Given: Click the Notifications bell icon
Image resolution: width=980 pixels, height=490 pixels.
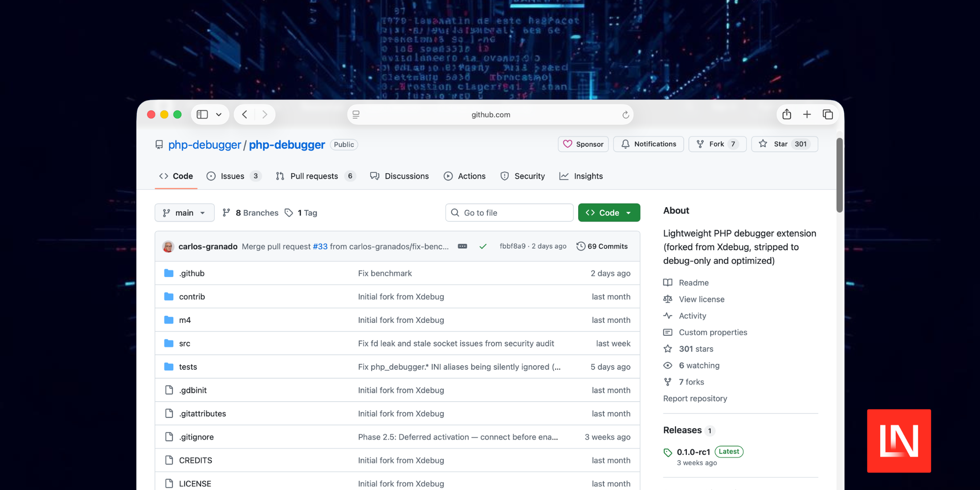Looking at the screenshot, I should [625, 144].
